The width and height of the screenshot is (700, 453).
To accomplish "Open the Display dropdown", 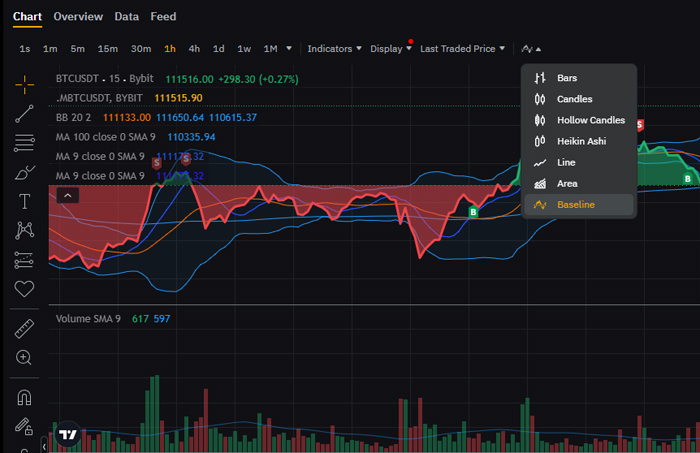I will [391, 49].
